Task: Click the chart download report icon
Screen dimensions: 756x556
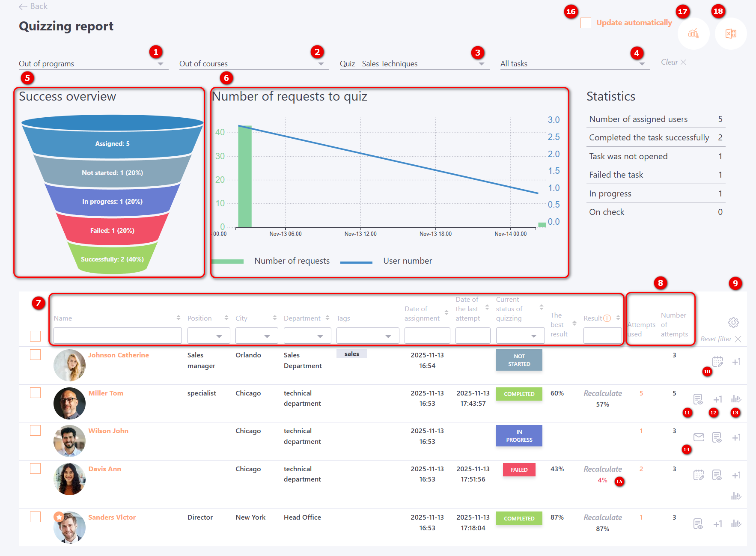Action: click(x=693, y=33)
